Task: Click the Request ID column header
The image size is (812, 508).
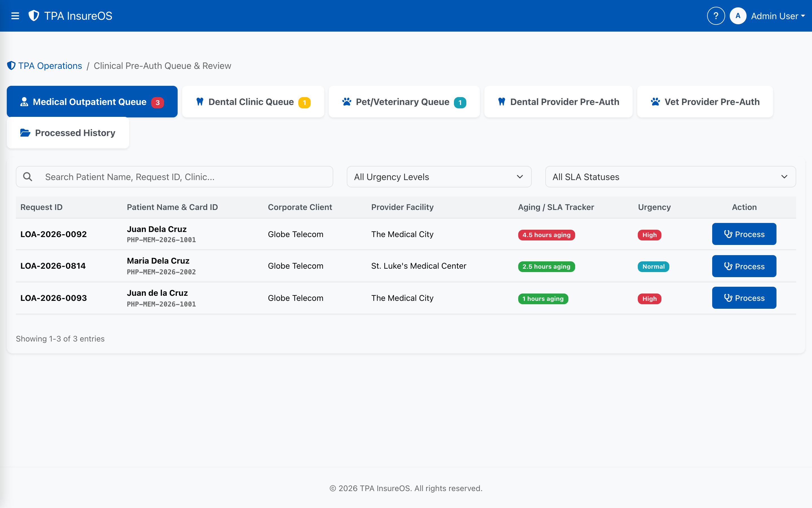Action: [x=41, y=207]
